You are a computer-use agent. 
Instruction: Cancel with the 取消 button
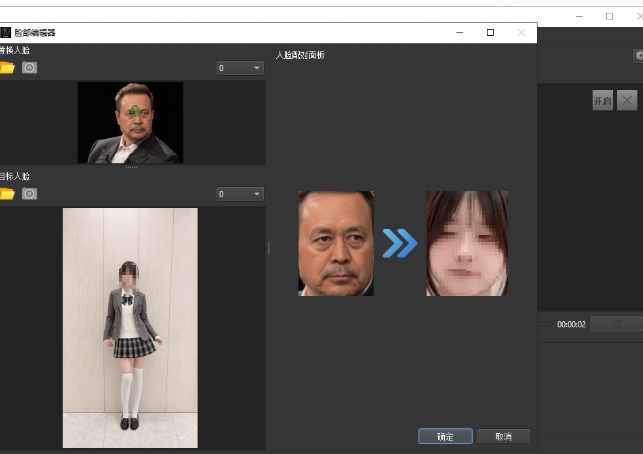pyautogui.click(x=504, y=436)
